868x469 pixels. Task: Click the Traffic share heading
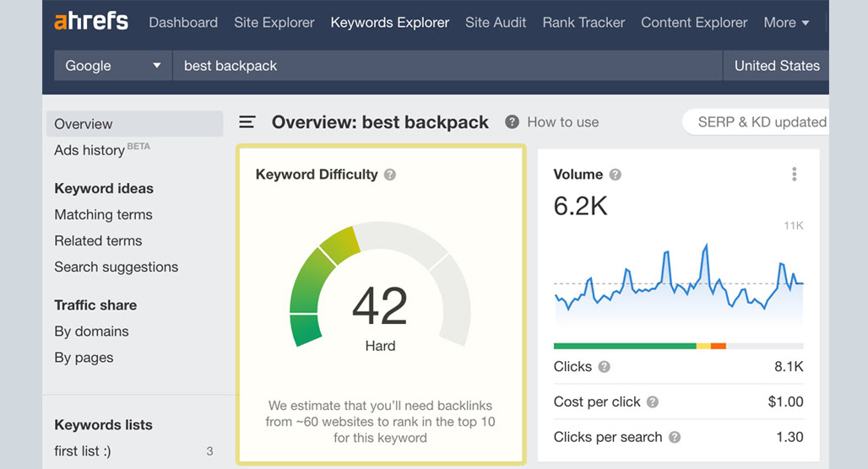(x=95, y=305)
